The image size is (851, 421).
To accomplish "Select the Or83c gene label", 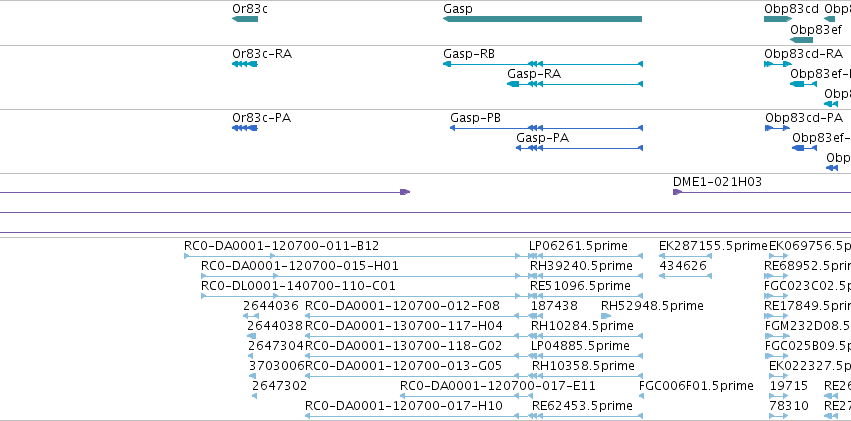I will pyautogui.click(x=250, y=9).
